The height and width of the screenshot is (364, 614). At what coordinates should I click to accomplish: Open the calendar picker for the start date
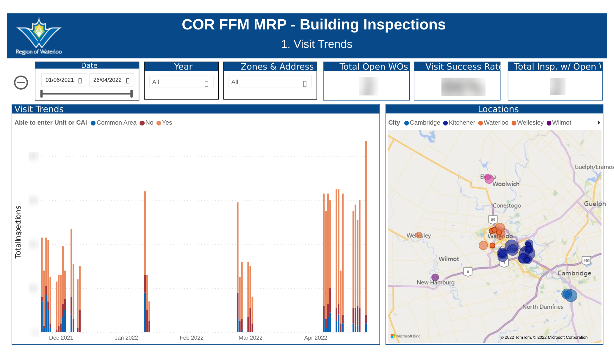(x=80, y=80)
